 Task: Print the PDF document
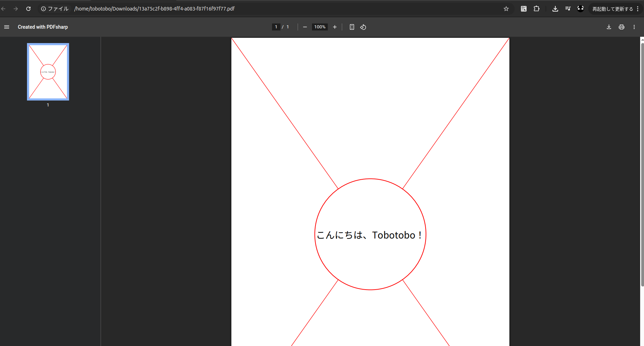(622, 27)
